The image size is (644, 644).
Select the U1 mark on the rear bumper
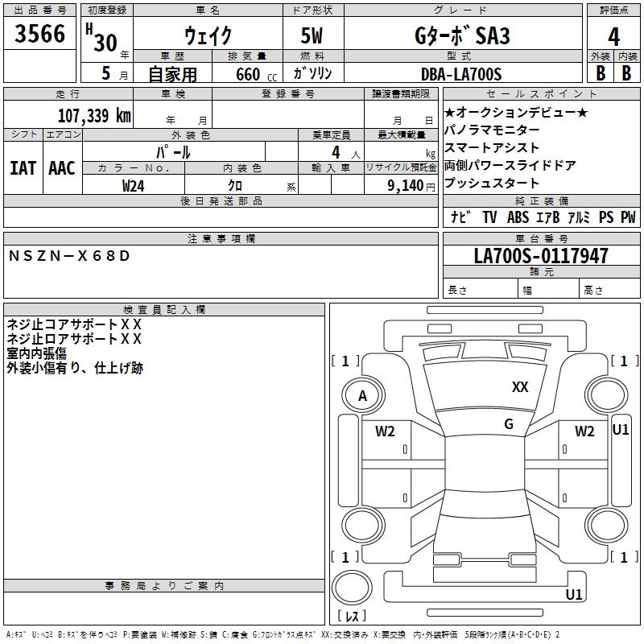click(x=574, y=594)
